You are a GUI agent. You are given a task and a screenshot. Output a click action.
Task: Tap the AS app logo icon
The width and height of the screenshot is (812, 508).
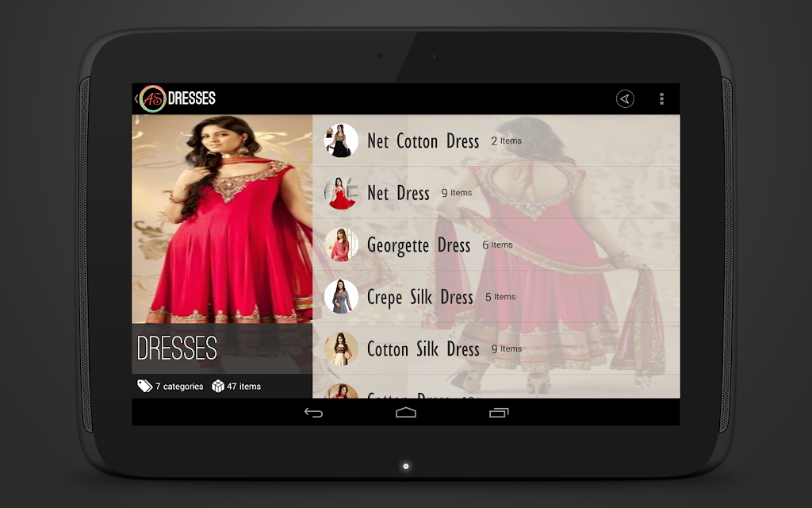[x=153, y=98]
